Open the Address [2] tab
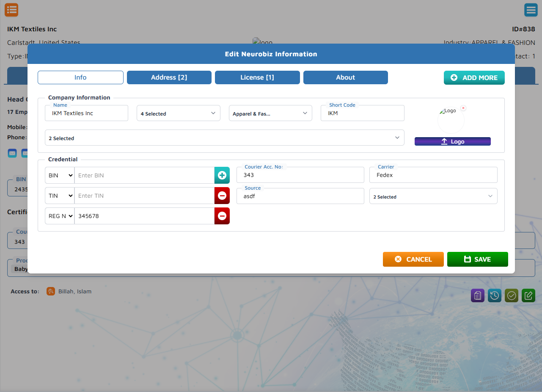This screenshot has height=392, width=542. pyautogui.click(x=169, y=77)
